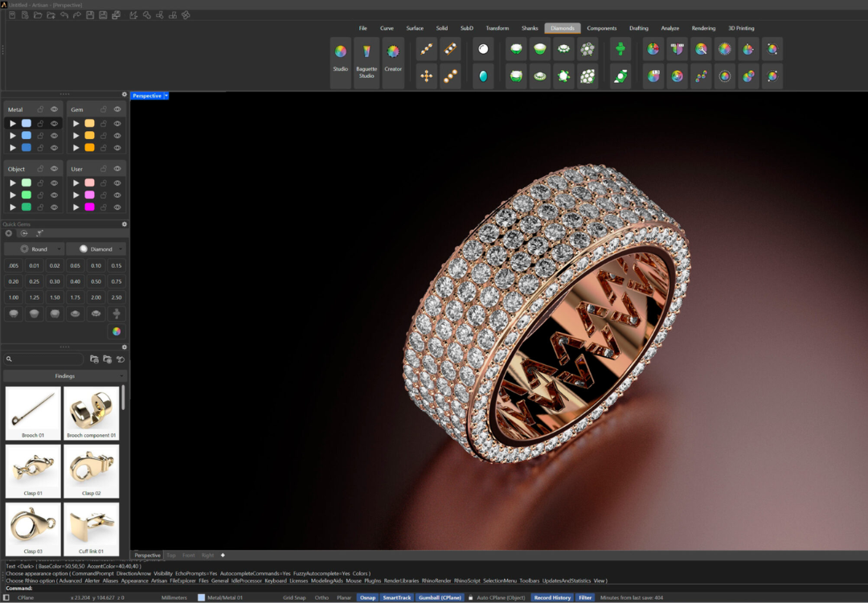Click the color wheel icon in Quick Gems
Image resolution: width=868 pixels, height=603 pixels.
click(x=117, y=331)
